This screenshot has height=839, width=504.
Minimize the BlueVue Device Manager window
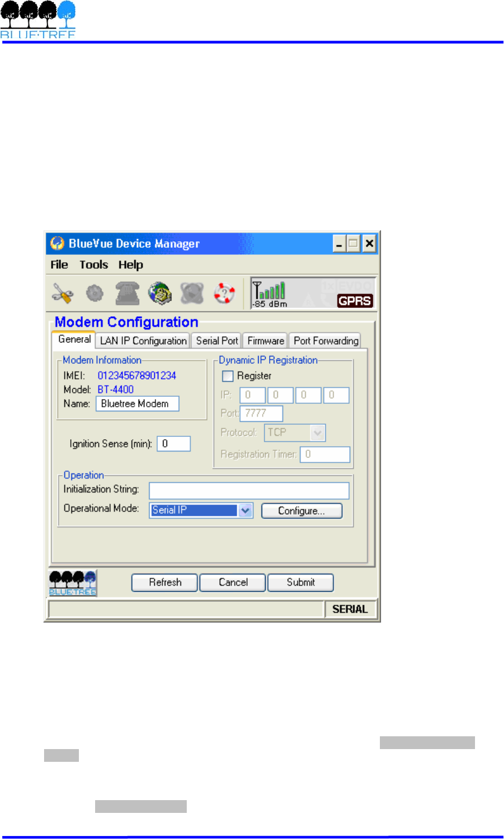click(339, 244)
